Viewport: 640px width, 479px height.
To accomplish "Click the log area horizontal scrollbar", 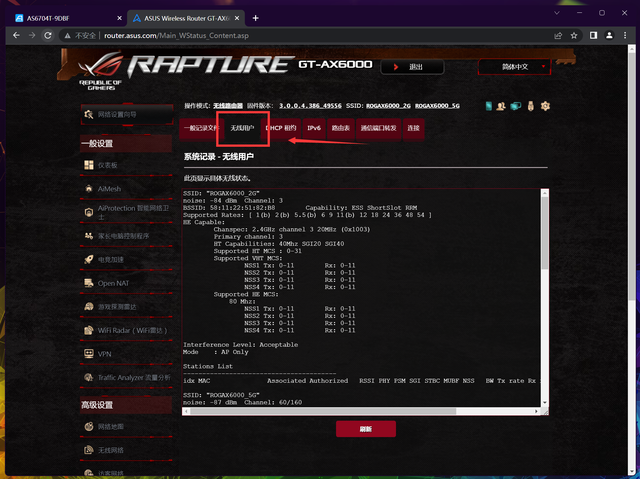I will 322,411.
